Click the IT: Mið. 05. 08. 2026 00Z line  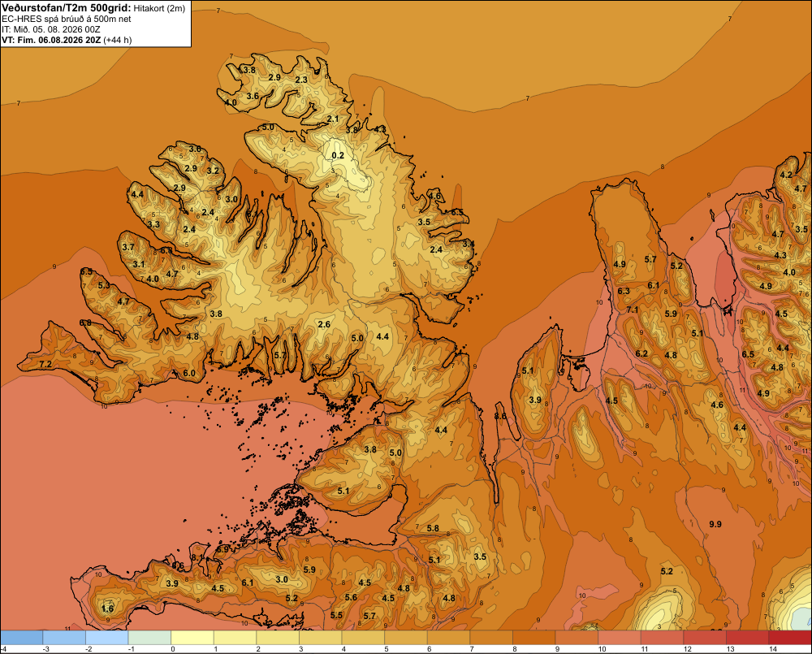[50, 29]
